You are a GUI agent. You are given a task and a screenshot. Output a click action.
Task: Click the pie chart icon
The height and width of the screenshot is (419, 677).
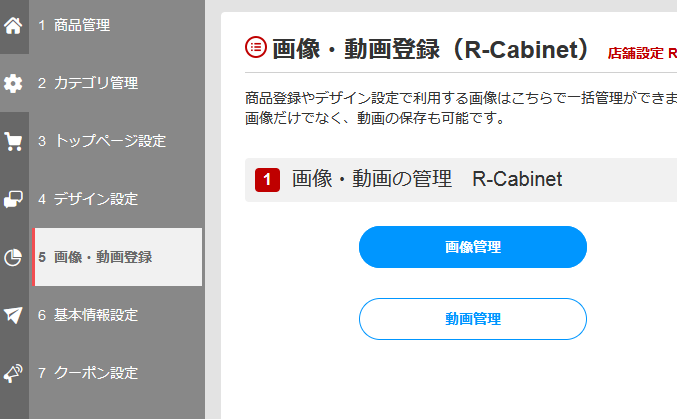[13, 257]
